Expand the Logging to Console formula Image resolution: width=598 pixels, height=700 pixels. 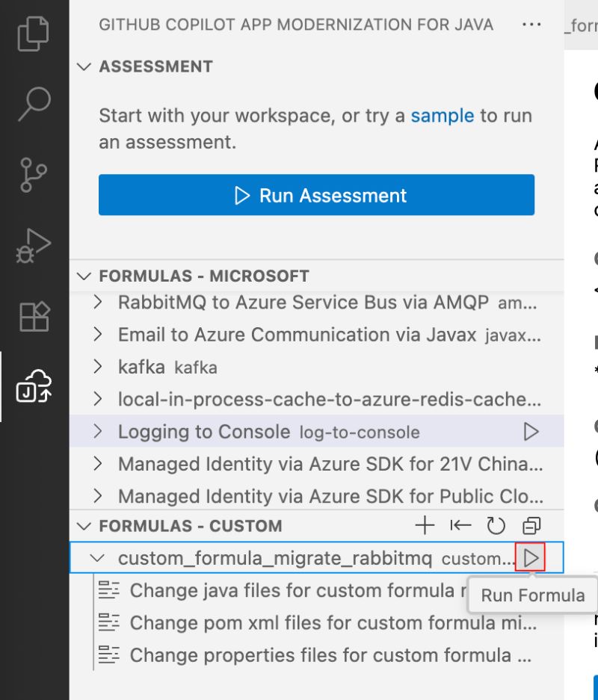pos(98,431)
